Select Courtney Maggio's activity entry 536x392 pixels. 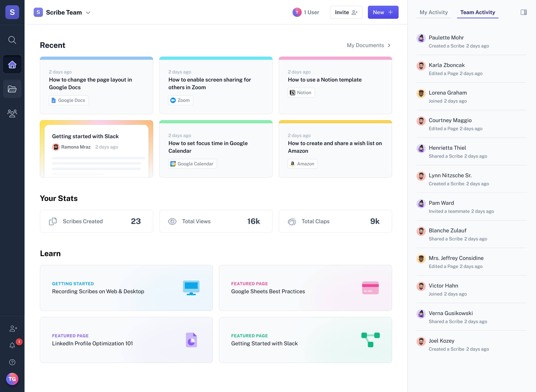(x=471, y=124)
